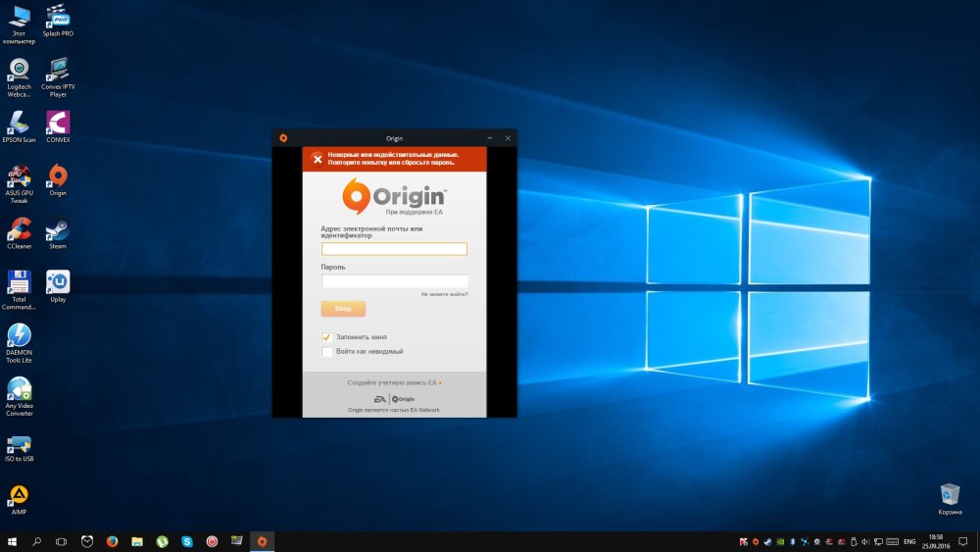Screen dimensions: 980x552
Task: Minimize the Origin window
Action: click(490, 138)
